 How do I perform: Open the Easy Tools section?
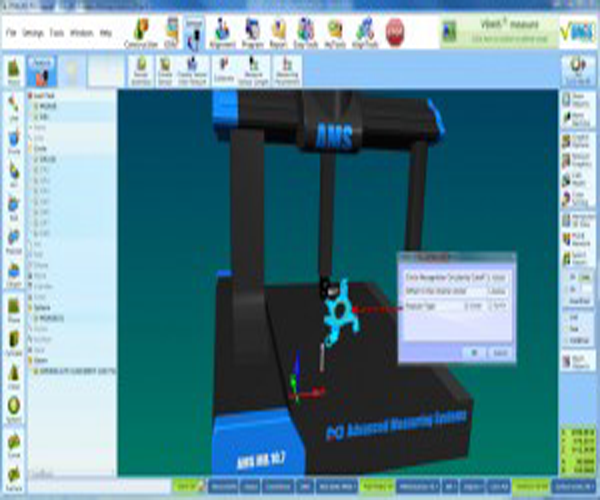[306, 33]
